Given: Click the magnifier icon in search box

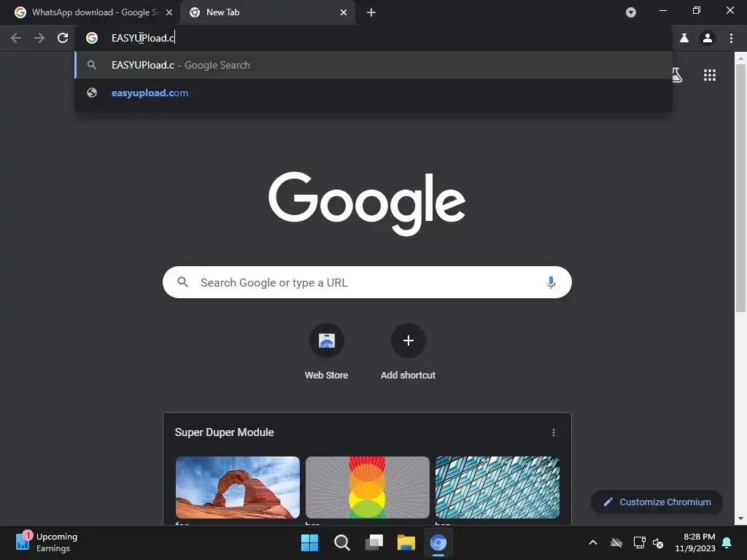Looking at the screenshot, I should pos(182,282).
